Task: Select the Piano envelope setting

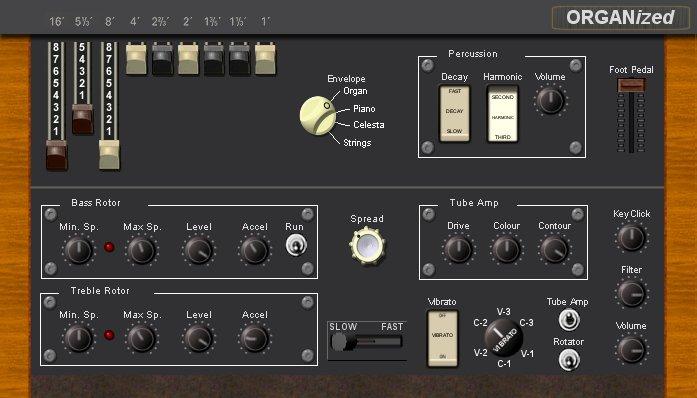Action: tap(364, 109)
